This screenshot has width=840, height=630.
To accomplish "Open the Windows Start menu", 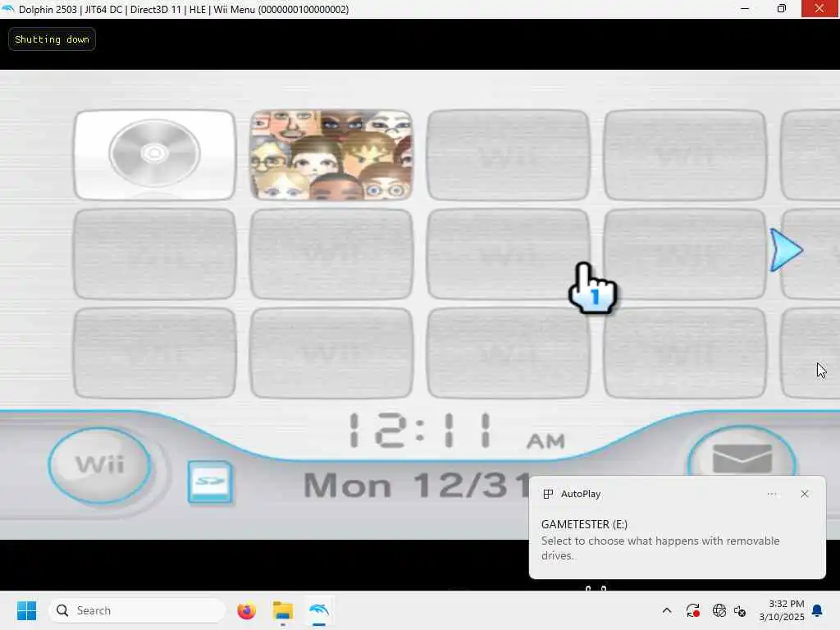I will click(x=26, y=610).
